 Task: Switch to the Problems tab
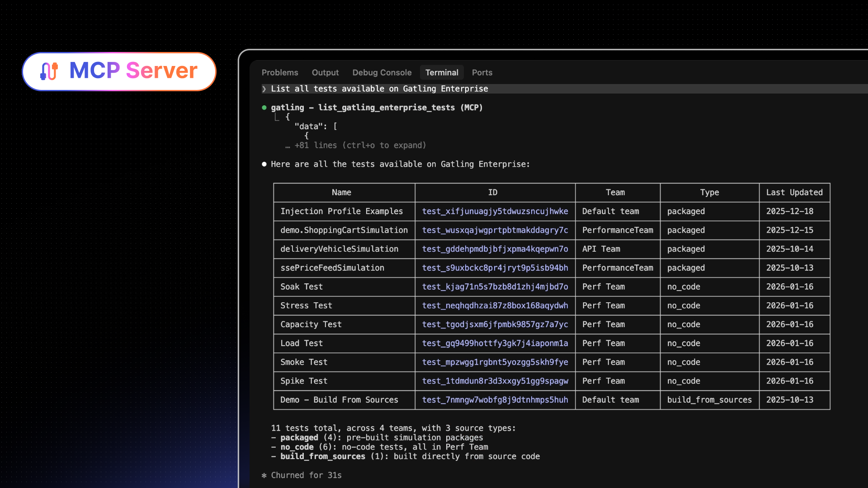280,73
